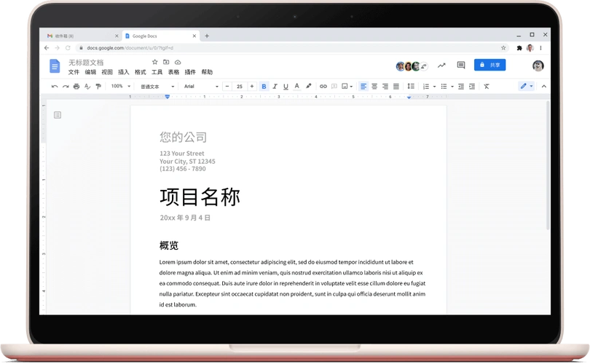Run spelling and grammar check

(87, 87)
